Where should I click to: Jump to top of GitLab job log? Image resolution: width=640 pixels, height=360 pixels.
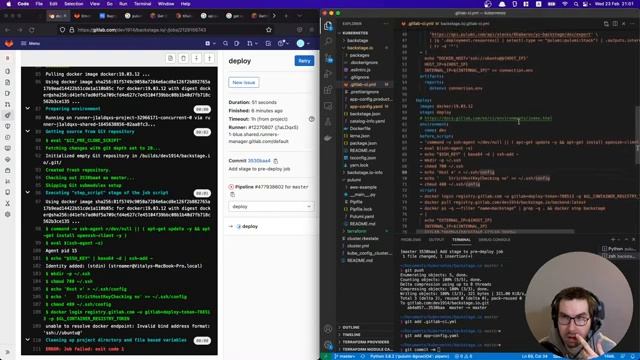pyautogui.click(x=209, y=58)
